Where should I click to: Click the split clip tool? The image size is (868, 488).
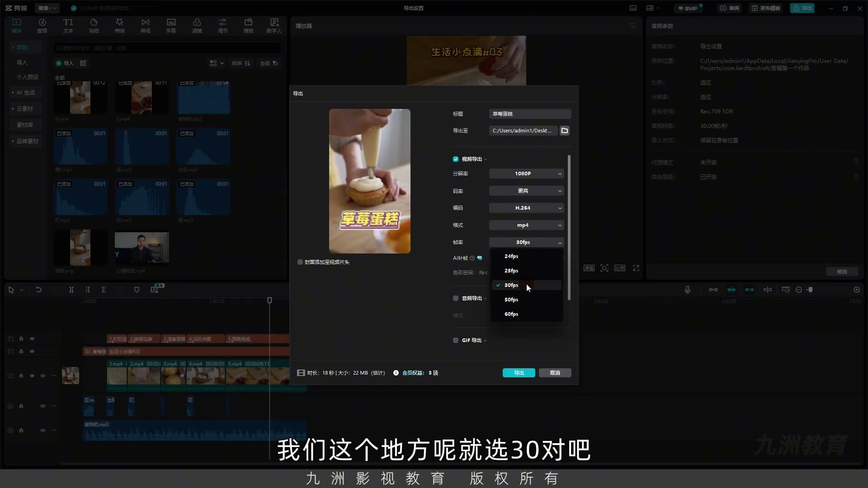71,290
